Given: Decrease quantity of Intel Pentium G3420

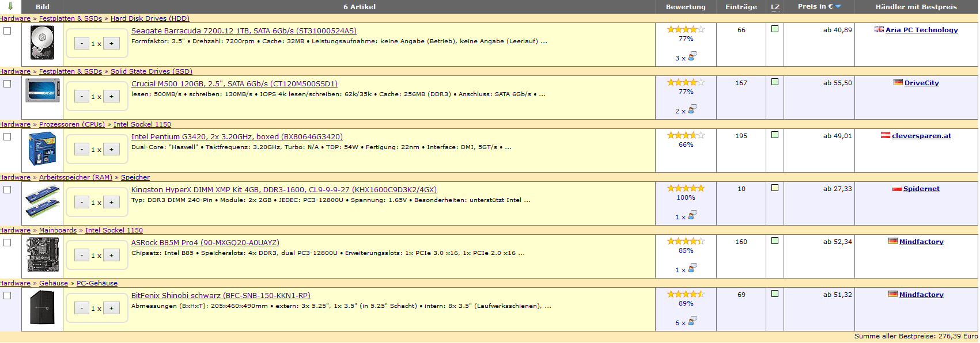Looking at the screenshot, I should pos(82,149).
